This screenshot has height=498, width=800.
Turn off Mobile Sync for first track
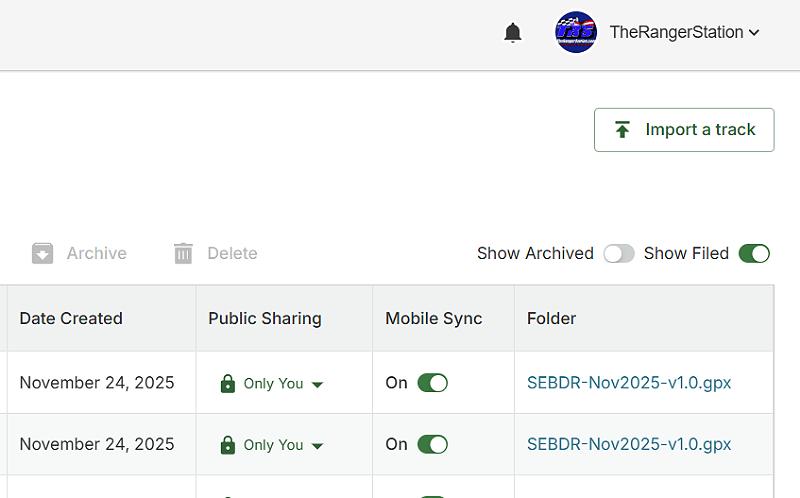(x=432, y=383)
